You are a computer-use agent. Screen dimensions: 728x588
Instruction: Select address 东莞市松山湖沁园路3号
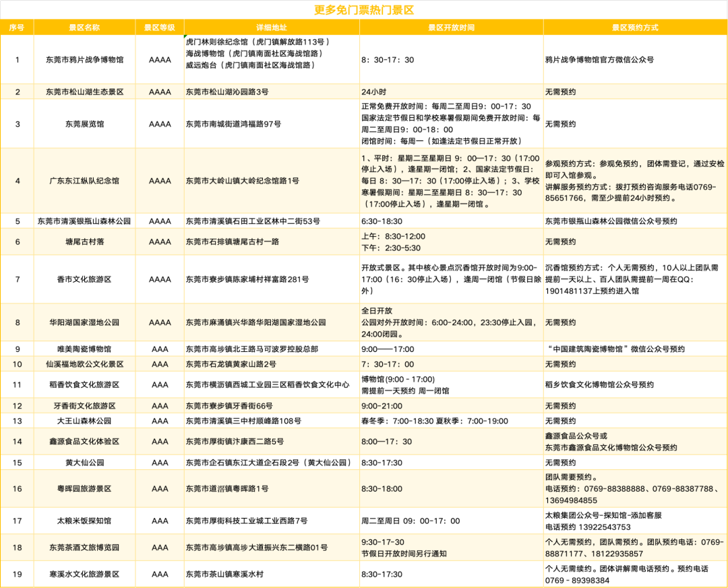tap(227, 92)
